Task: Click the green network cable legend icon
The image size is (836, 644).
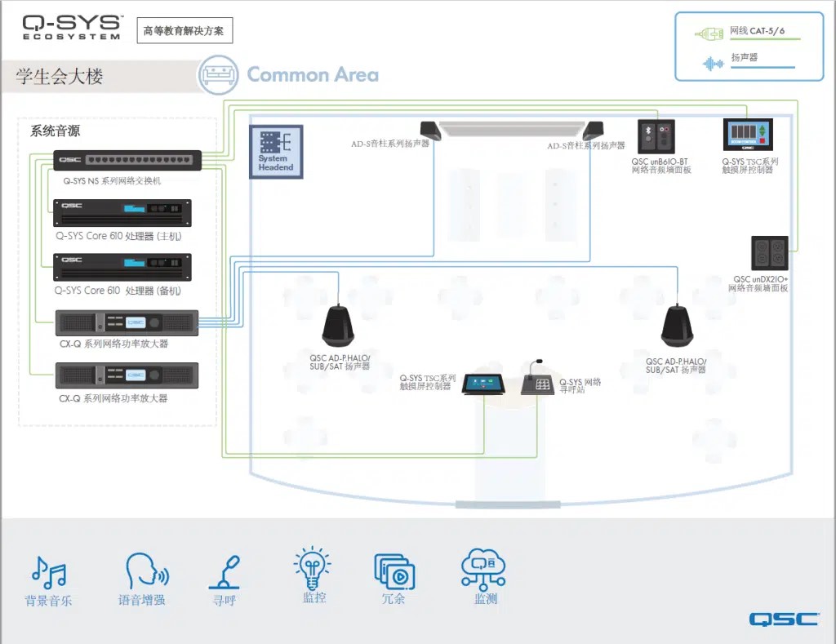Action: coord(709,34)
